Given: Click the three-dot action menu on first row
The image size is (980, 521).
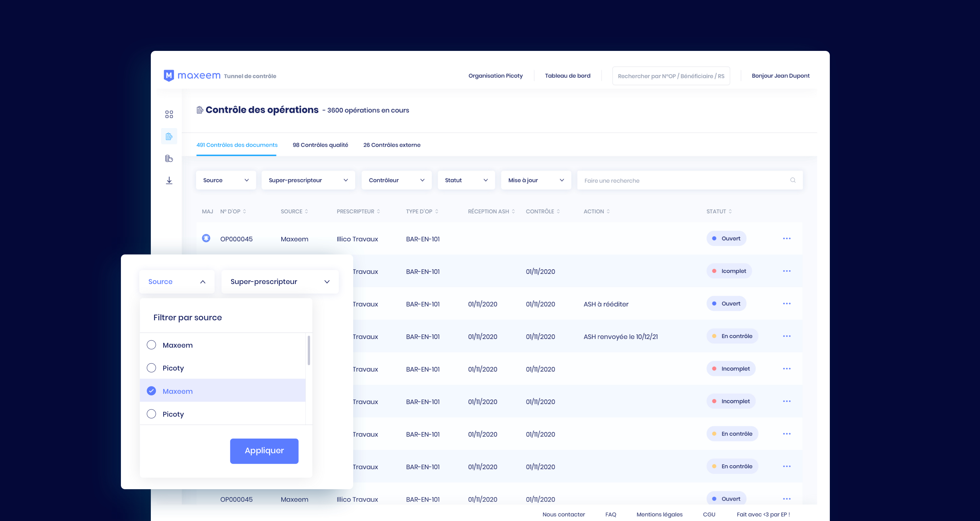Looking at the screenshot, I should (x=787, y=239).
